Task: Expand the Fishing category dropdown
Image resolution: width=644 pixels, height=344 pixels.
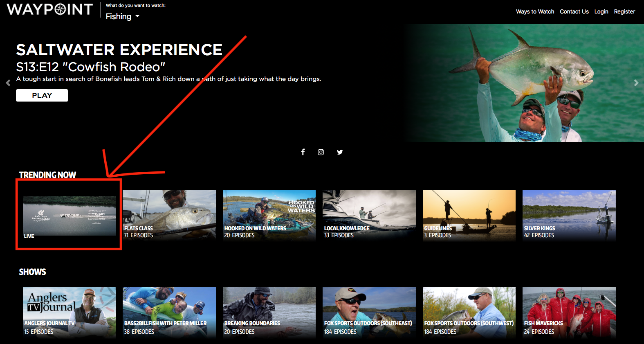Action: click(x=122, y=16)
